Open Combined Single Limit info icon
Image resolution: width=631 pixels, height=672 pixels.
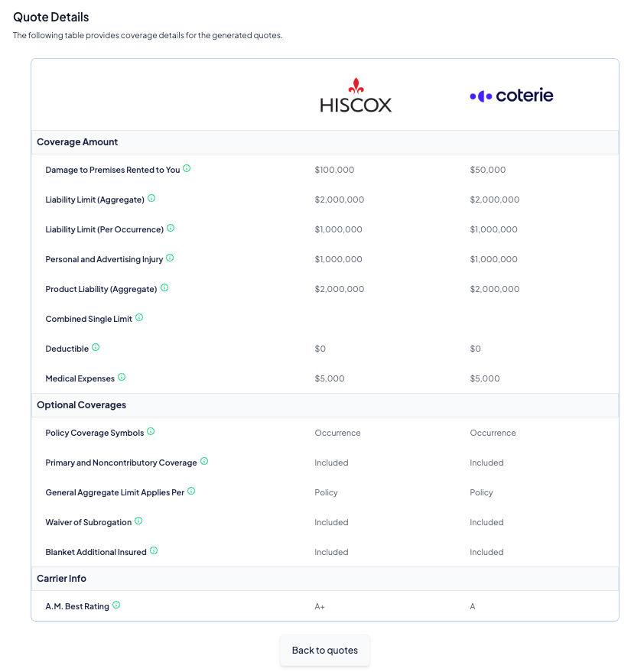(139, 317)
